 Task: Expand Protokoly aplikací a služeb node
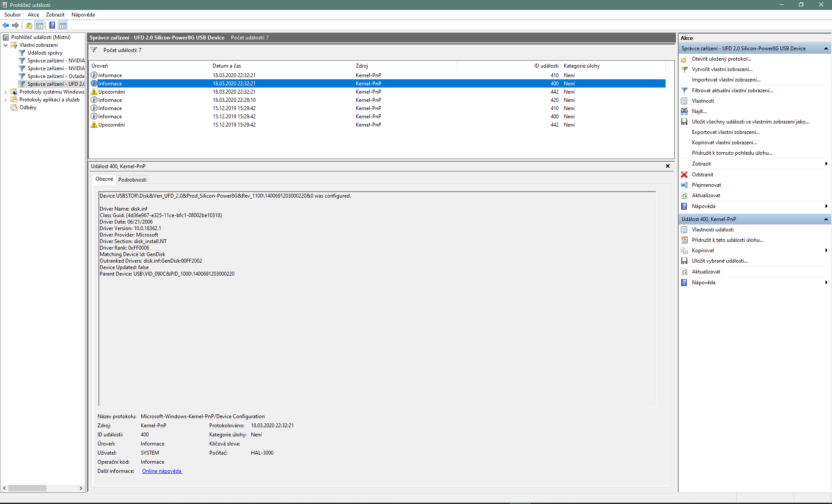(5, 100)
